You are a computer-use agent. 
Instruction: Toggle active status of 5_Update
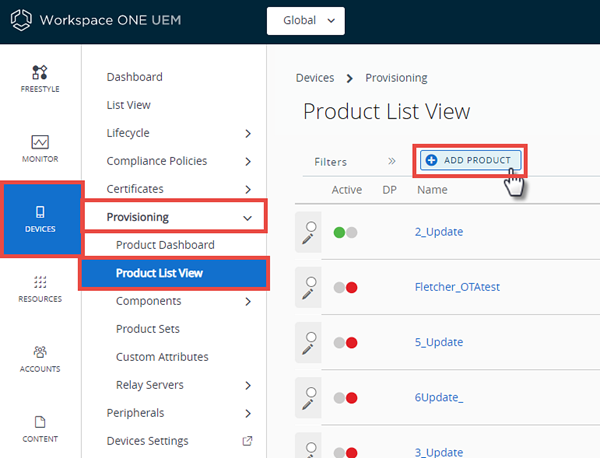[345, 342]
